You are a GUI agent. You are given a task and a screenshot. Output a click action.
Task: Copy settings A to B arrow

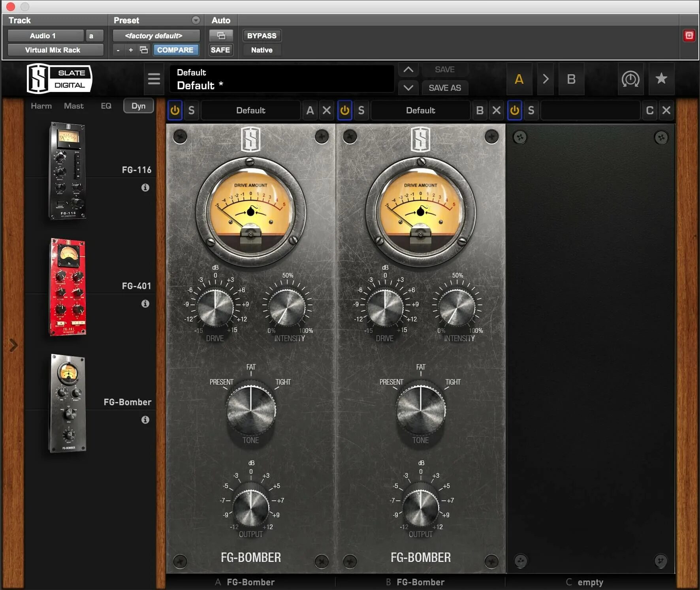point(546,79)
